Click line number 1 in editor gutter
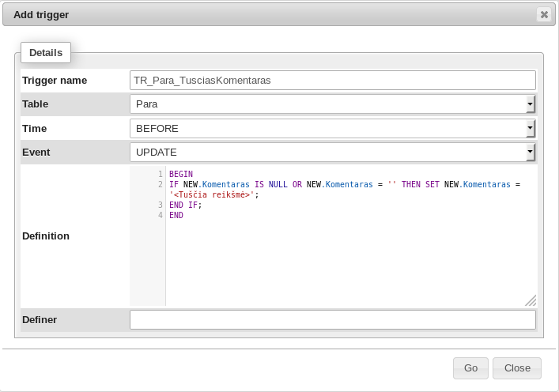The image size is (559, 392). (x=160, y=174)
